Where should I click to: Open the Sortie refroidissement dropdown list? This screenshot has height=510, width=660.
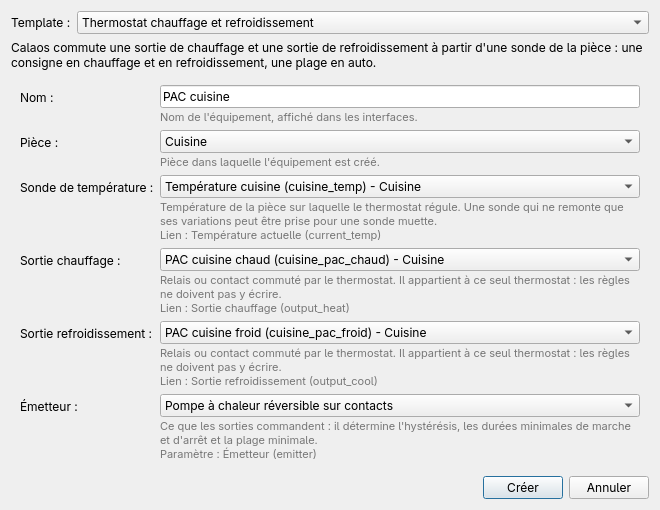click(399, 333)
